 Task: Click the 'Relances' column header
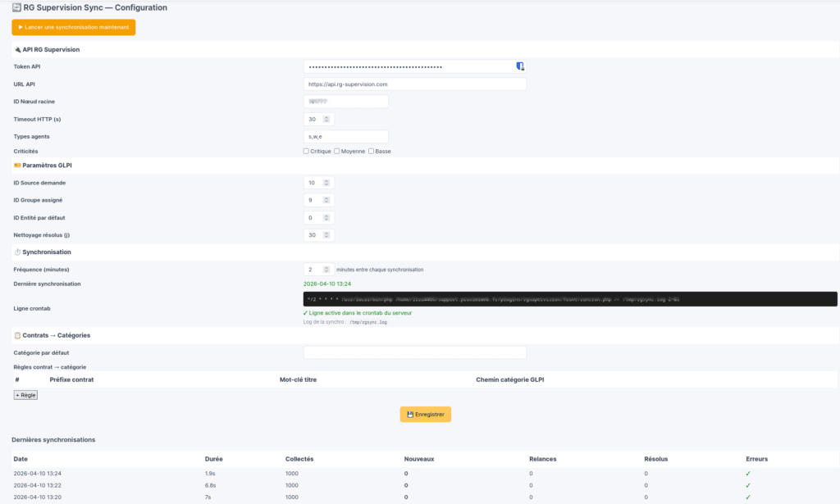pyautogui.click(x=543, y=459)
